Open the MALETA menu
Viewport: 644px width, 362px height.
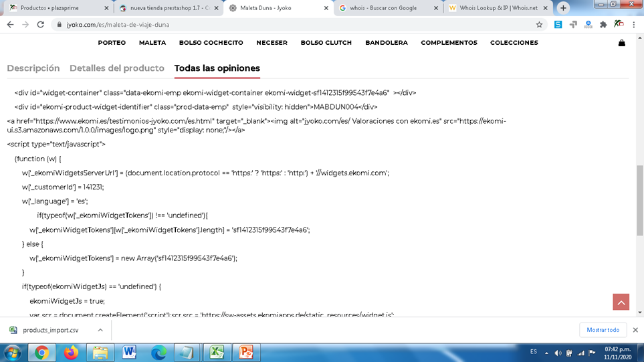pyautogui.click(x=152, y=43)
